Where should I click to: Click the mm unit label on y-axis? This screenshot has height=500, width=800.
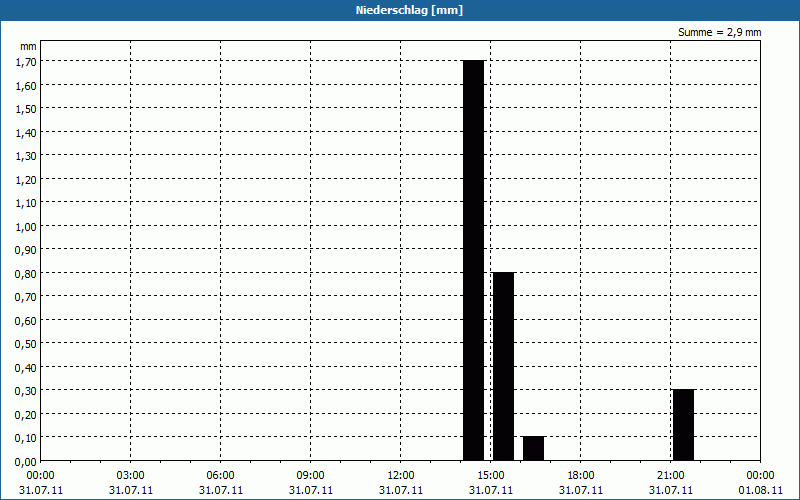pos(28,46)
